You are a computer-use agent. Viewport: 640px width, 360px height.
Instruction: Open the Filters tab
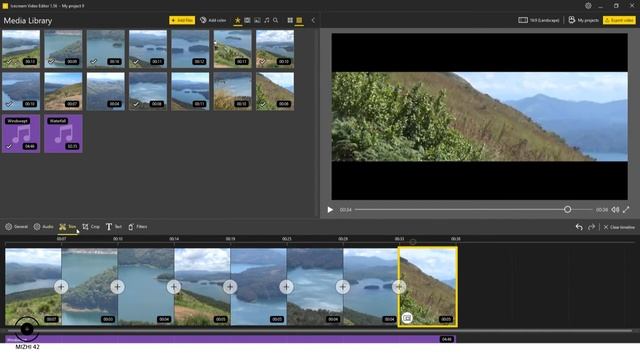tap(138, 227)
